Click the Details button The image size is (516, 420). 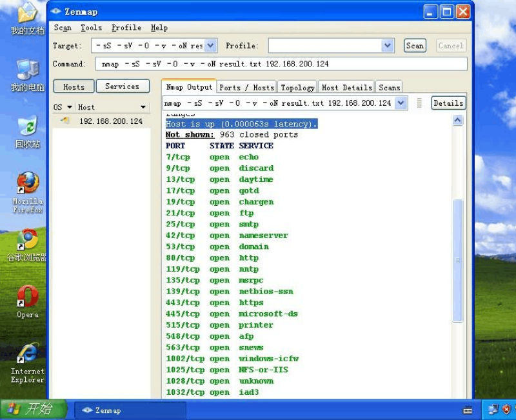(x=448, y=103)
